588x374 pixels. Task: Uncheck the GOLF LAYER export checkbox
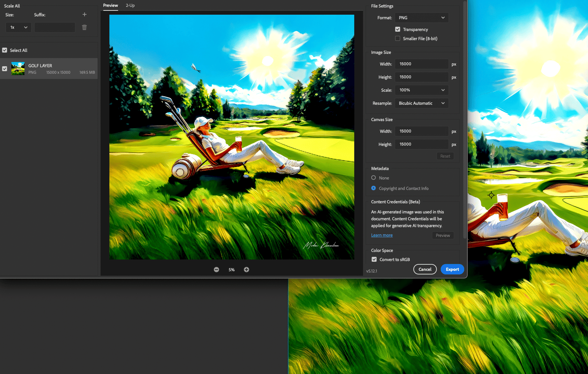(5, 69)
